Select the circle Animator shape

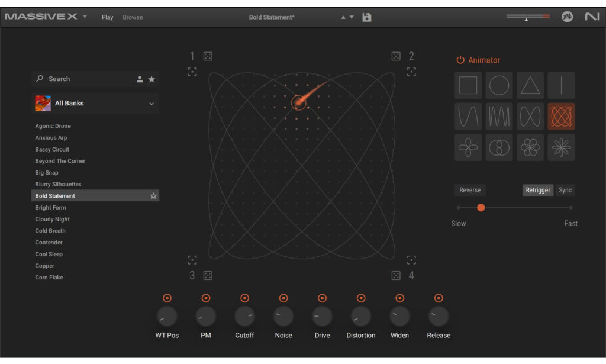pos(499,86)
